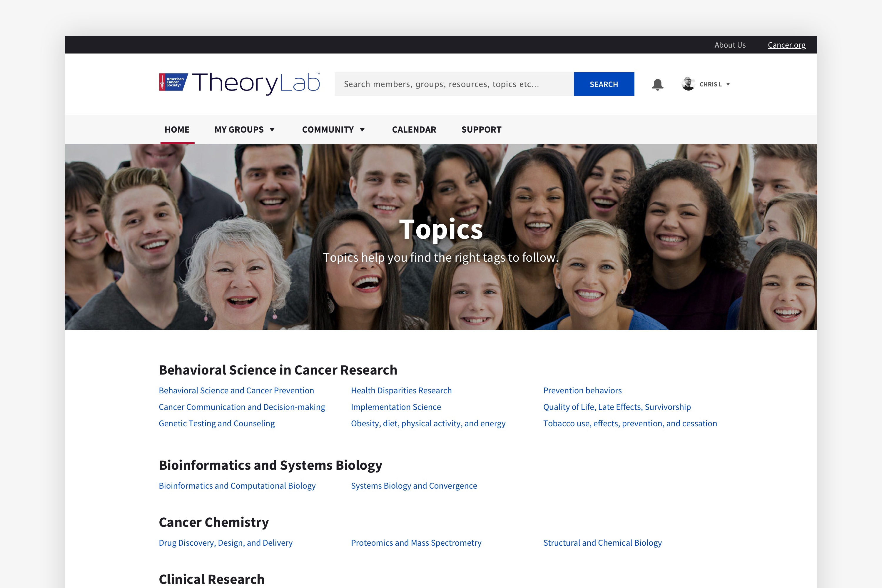
Task: Focus the search members input field
Action: click(454, 84)
